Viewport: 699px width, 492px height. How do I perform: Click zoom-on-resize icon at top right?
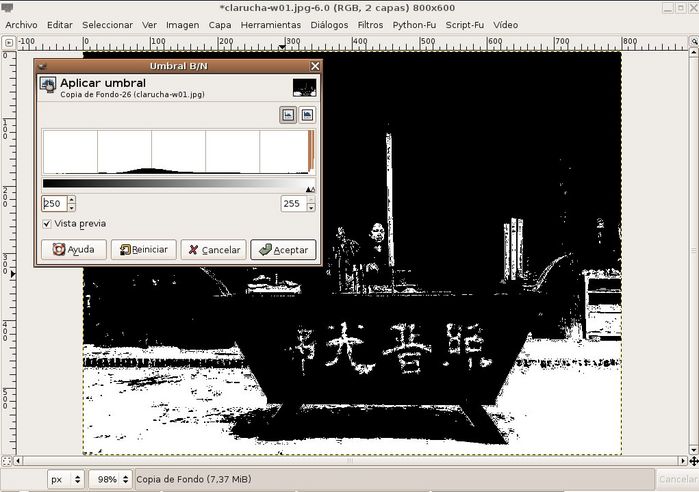(694, 41)
